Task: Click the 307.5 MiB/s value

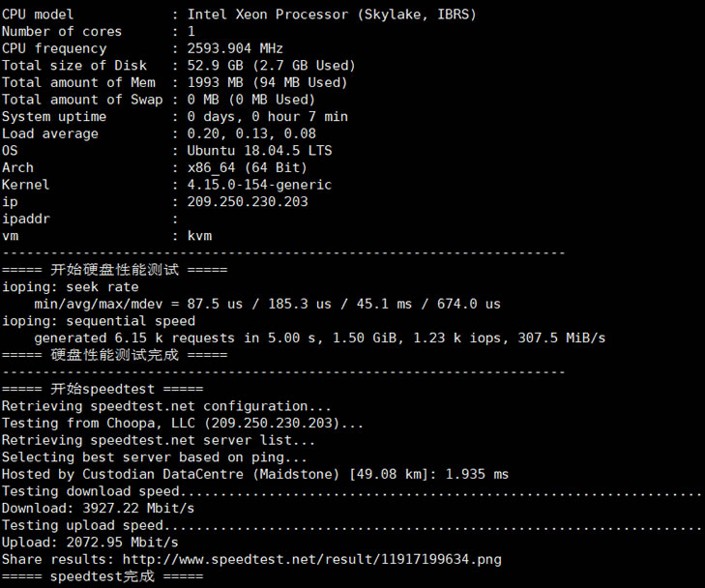Action: pos(562,338)
